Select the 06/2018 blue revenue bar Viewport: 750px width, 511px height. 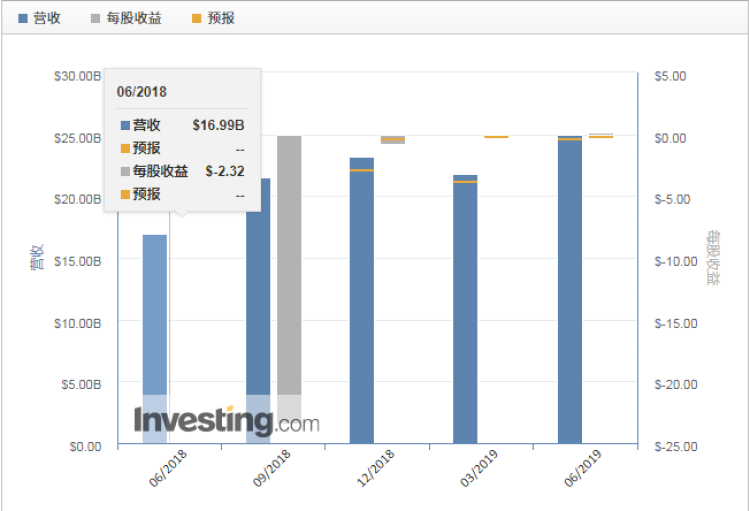[154, 320]
